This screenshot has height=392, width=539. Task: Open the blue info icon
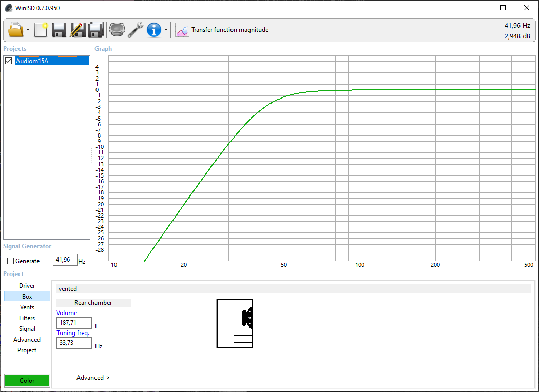[154, 30]
